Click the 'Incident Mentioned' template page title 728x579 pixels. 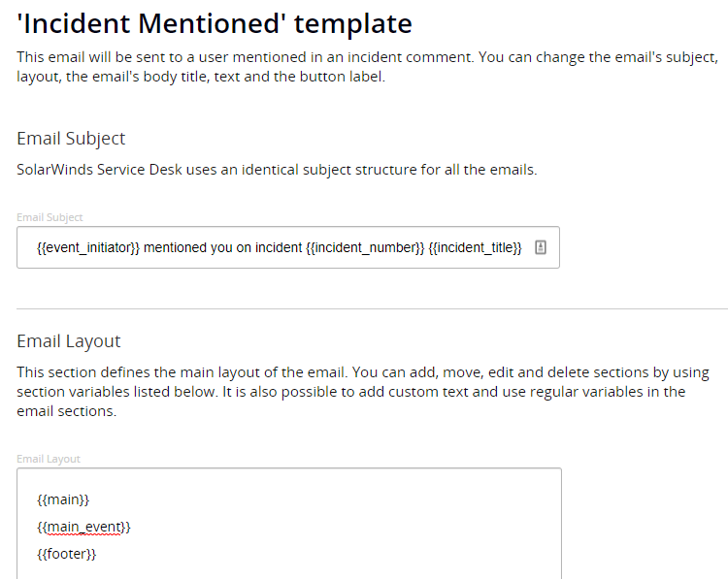(x=214, y=23)
